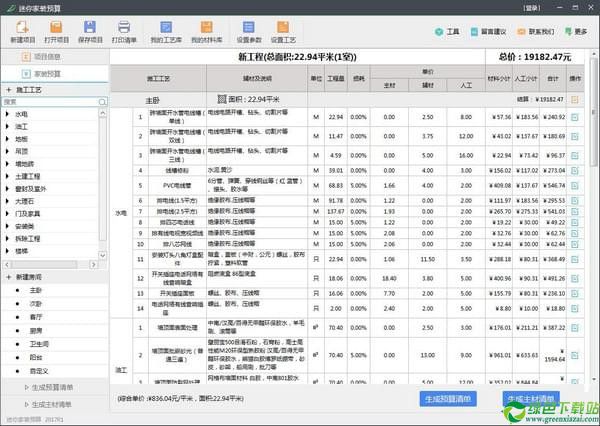Select the 主卧 room in the room list
600x426 pixels.
[x=36, y=290]
